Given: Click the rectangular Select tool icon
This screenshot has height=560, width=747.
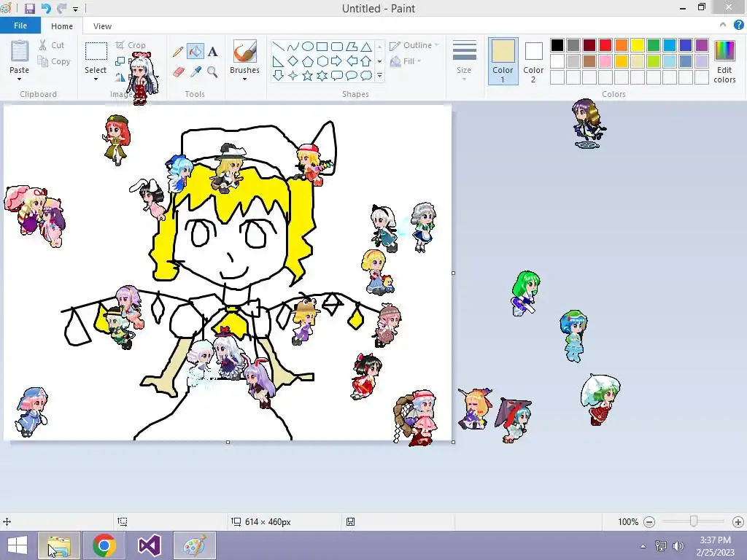Looking at the screenshot, I should 96,51.
